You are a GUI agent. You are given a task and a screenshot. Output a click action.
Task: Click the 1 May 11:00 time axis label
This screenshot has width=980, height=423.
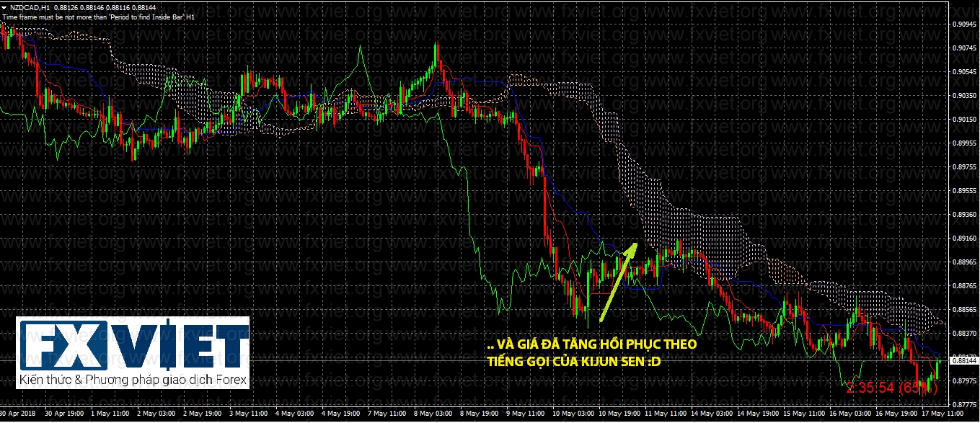pyautogui.click(x=110, y=415)
